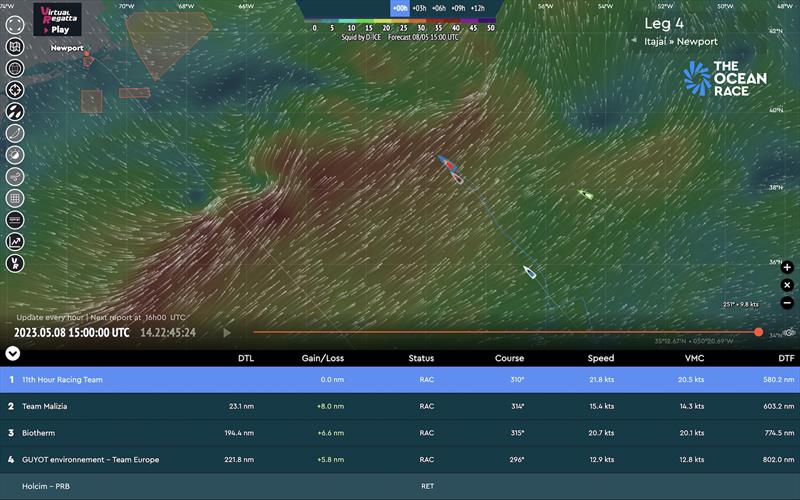Select the 11th Hour Racing Team row
The width and height of the screenshot is (800, 500).
pyautogui.click(x=400, y=380)
